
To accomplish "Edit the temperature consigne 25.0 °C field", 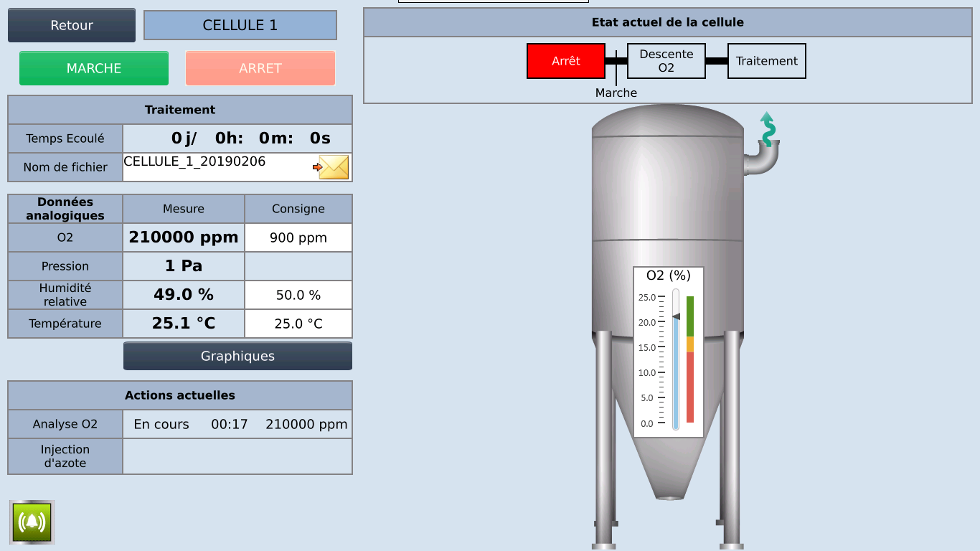I will point(298,324).
